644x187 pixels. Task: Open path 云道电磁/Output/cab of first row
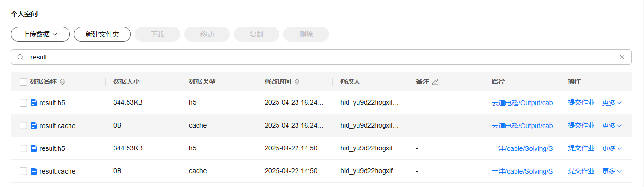click(522, 103)
